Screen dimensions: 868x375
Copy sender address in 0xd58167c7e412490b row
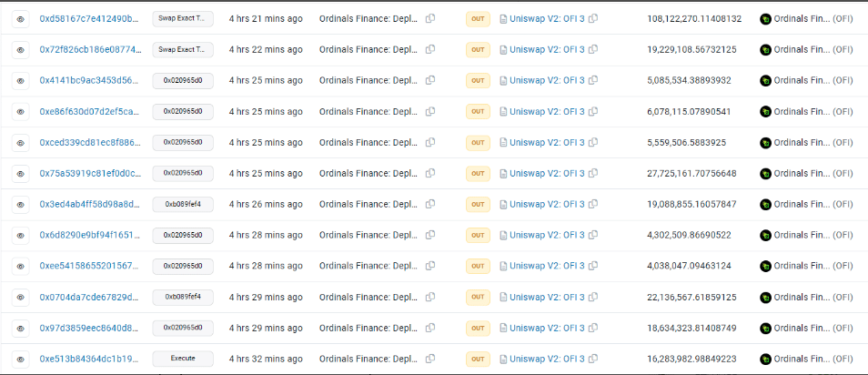430,18
